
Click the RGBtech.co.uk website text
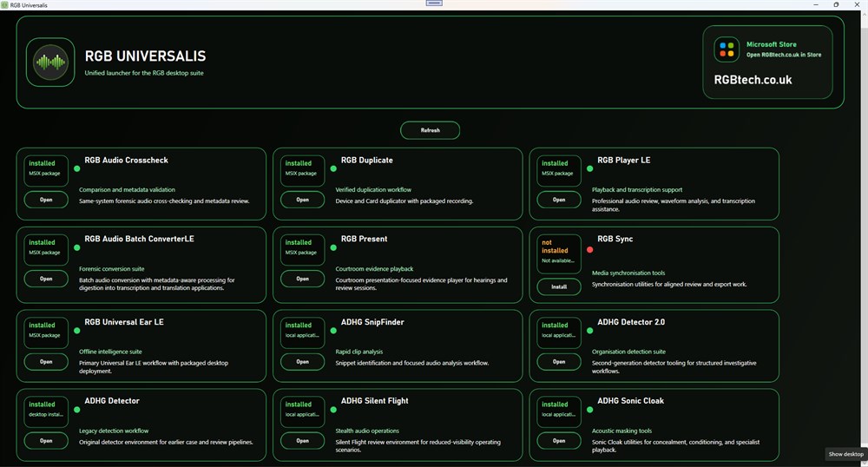pyautogui.click(x=753, y=80)
